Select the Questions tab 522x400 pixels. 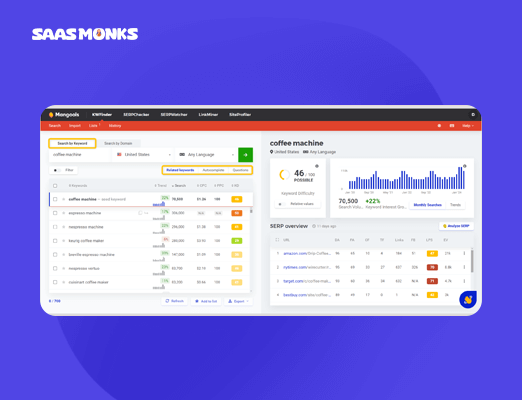pyautogui.click(x=240, y=170)
